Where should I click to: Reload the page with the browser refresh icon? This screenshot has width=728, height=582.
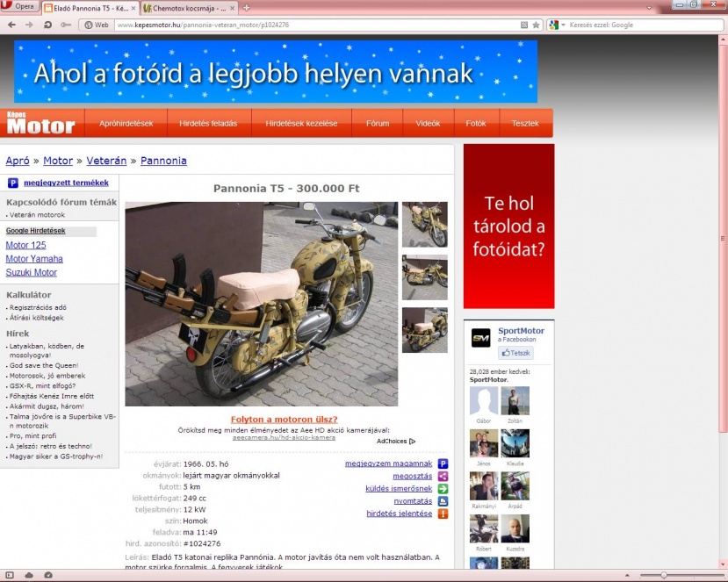(47, 25)
